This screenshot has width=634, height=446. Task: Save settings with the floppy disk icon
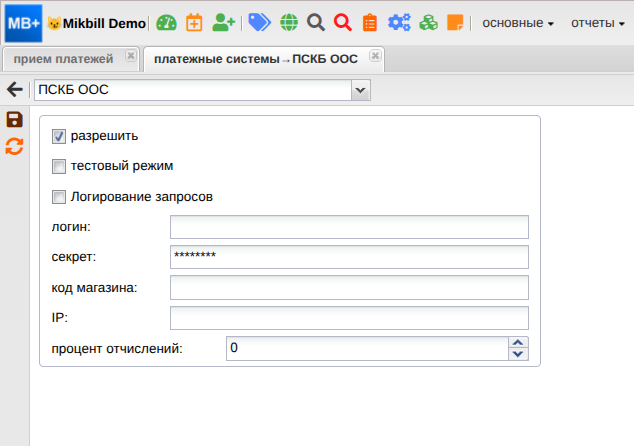(x=15, y=120)
